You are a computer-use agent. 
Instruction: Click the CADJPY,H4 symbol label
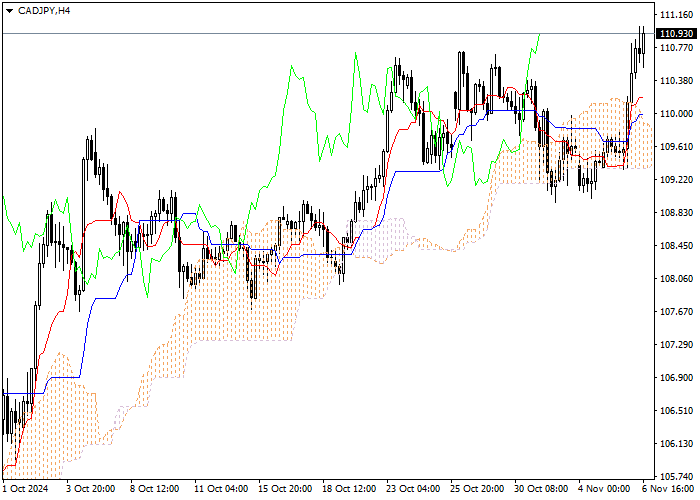click(44, 11)
